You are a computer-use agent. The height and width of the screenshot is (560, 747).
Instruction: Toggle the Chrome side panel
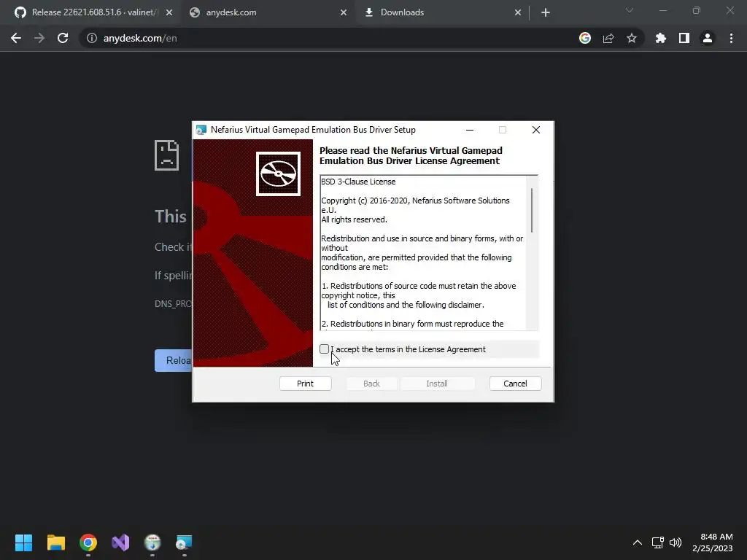coord(684,38)
